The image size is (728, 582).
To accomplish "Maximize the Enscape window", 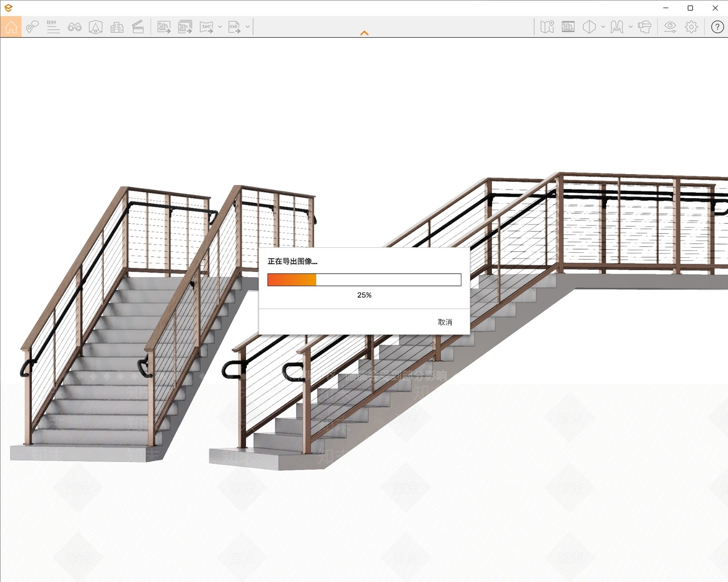I will point(690,8).
